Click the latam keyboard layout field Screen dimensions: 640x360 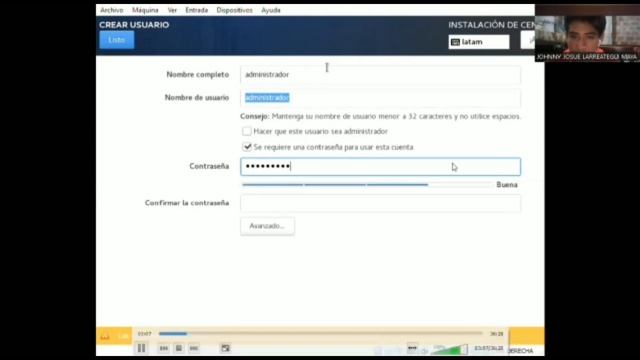click(x=479, y=42)
